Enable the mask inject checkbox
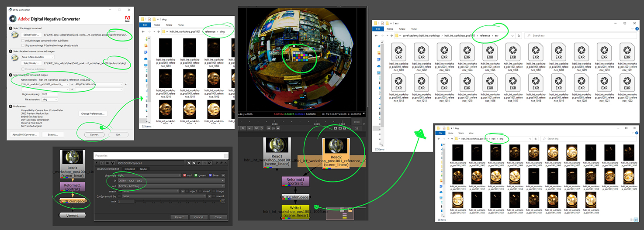Image resolution: width=644 pixels, height=230 pixels. [x=187, y=191]
